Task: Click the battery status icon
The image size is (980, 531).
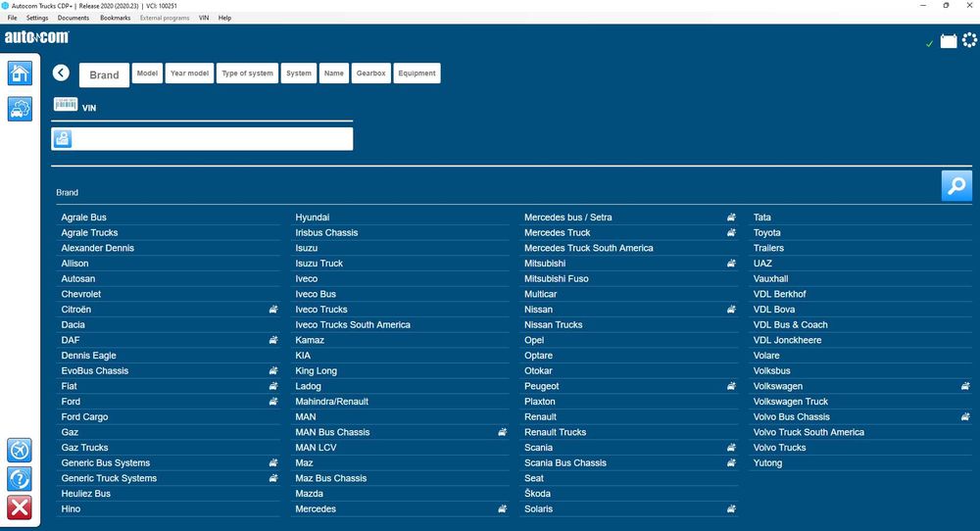Action: coord(948,41)
